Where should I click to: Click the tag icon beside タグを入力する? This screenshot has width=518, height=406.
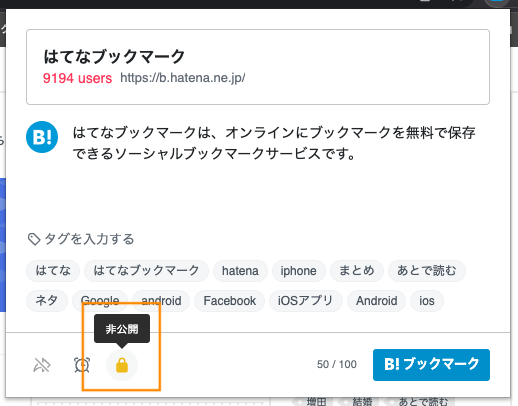(34, 239)
